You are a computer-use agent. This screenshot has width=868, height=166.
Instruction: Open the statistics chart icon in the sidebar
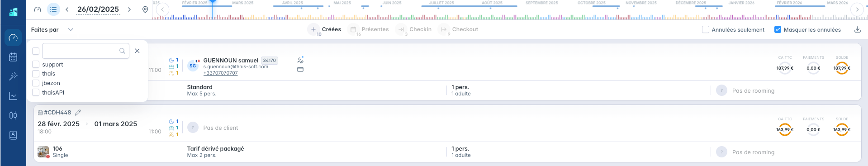click(13, 96)
